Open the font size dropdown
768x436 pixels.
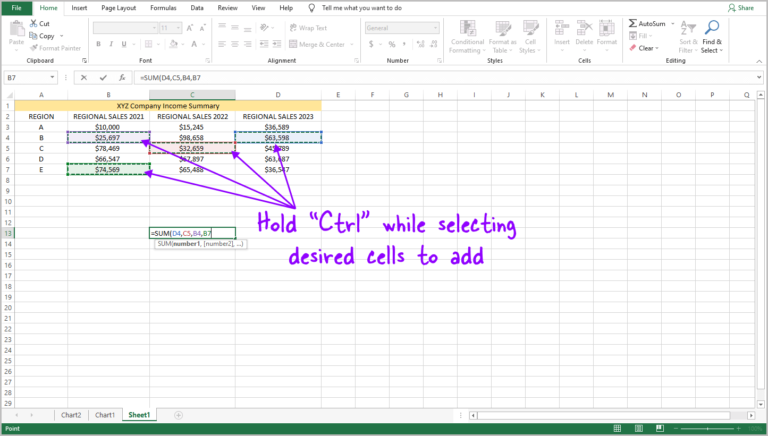[178, 28]
